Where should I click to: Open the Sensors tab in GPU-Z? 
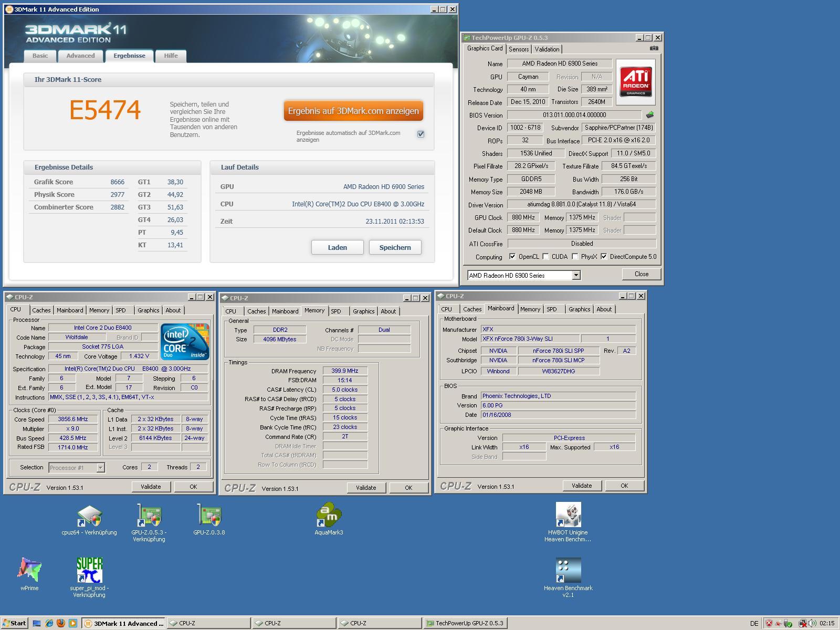[x=519, y=49]
